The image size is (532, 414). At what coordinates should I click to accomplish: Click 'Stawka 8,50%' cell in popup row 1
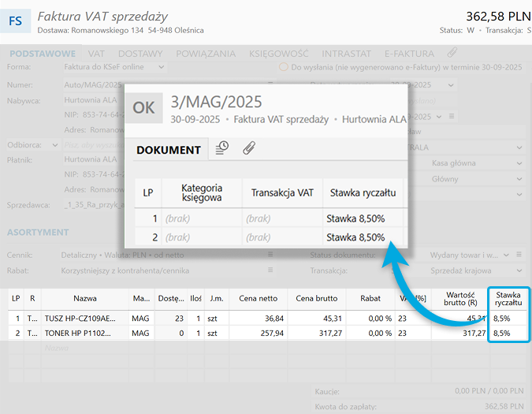click(x=355, y=218)
